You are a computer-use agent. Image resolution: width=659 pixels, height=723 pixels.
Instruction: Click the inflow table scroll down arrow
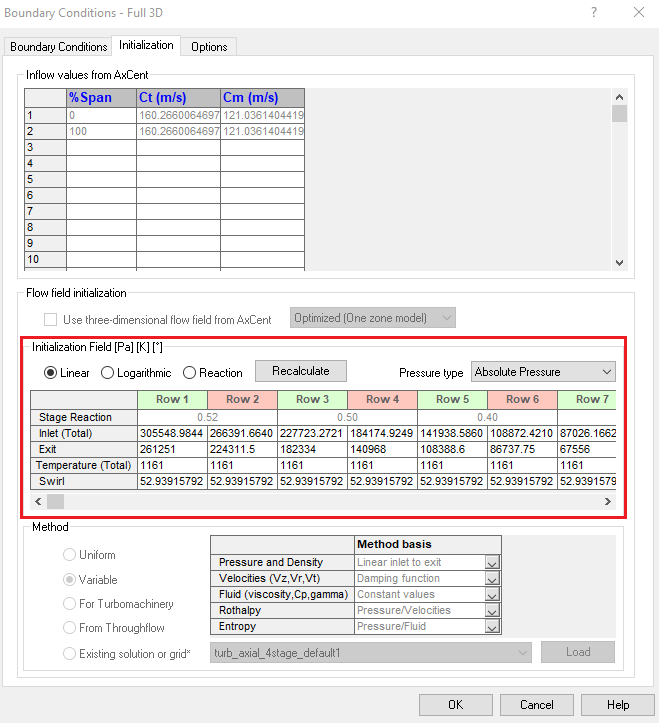tap(619, 263)
